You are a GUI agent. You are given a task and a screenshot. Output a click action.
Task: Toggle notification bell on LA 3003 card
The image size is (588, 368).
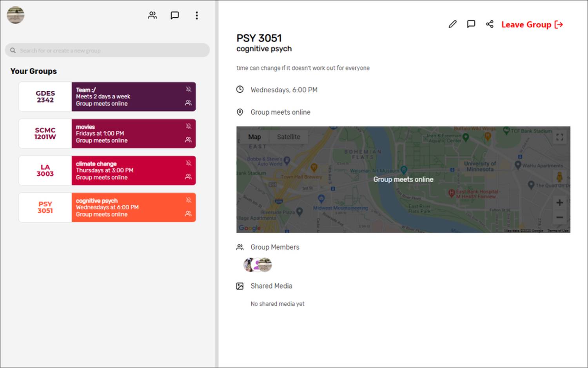[x=189, y=163]
